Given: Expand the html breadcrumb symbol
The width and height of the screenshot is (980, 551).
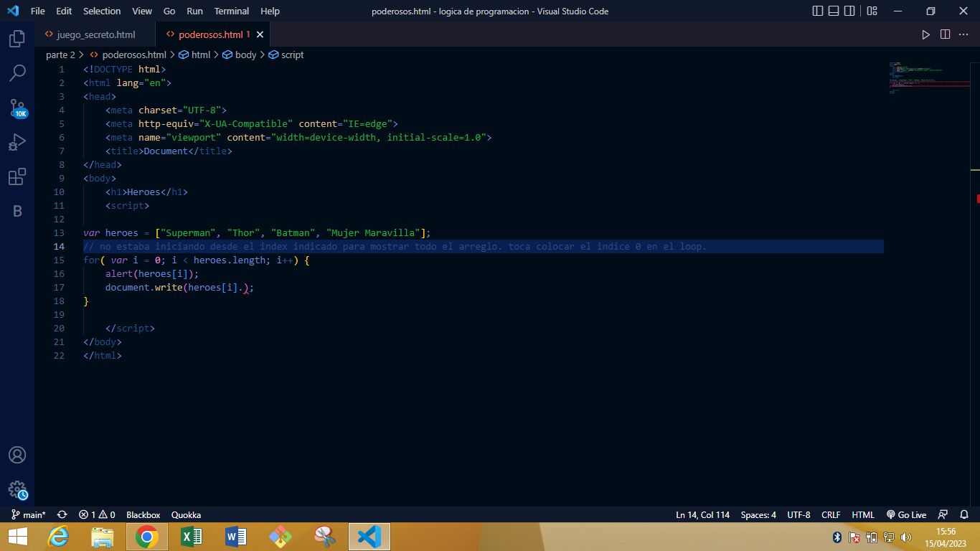Looking at the screenshot, I should tap(194, 55).
